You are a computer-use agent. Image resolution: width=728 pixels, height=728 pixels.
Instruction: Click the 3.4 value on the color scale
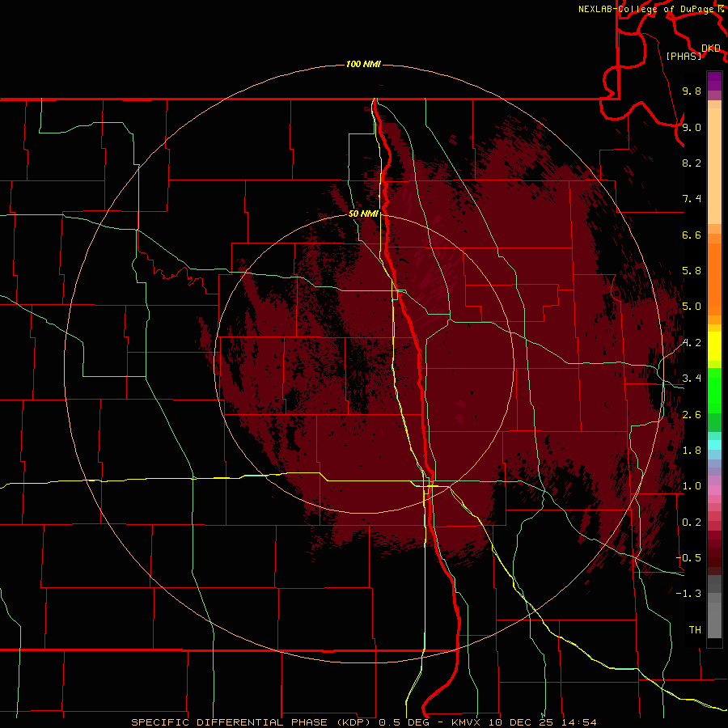(692, 379)
